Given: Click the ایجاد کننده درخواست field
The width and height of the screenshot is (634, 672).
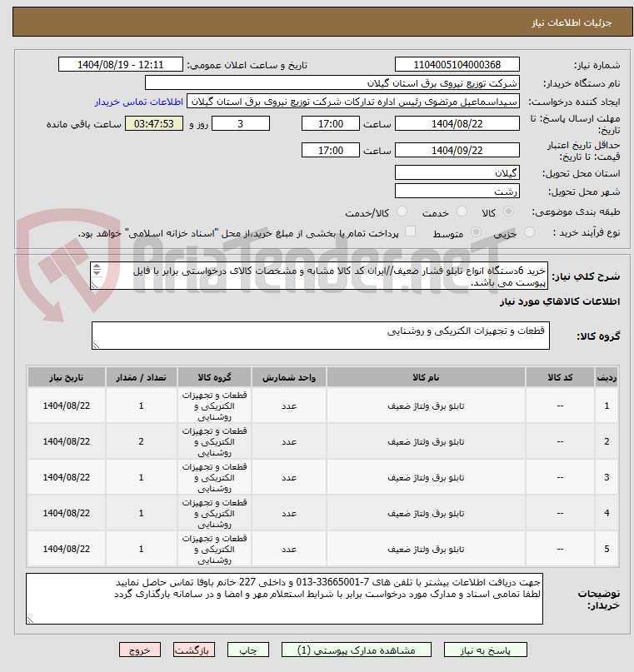Looking at the screenshot, I should (x=353, y=102).
